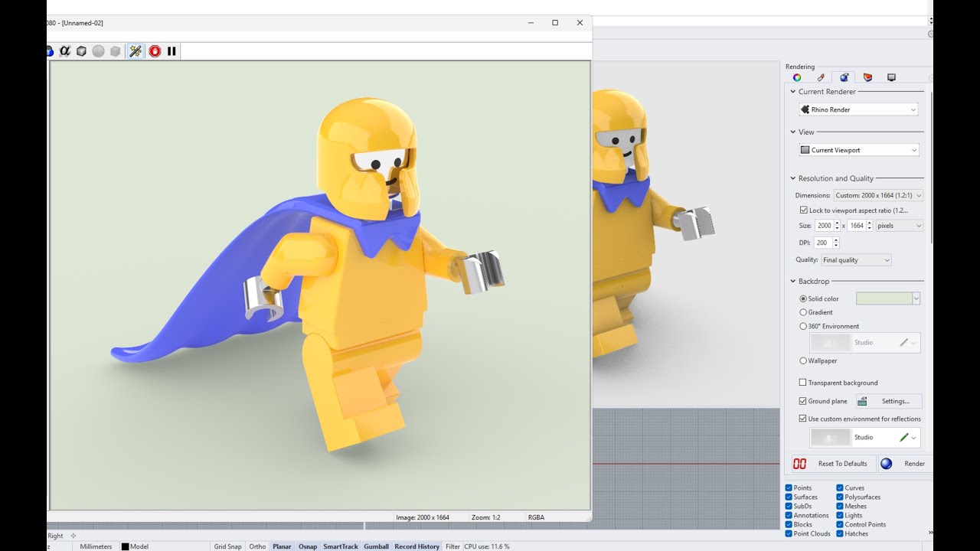Click the CPU use status readout

487,546
